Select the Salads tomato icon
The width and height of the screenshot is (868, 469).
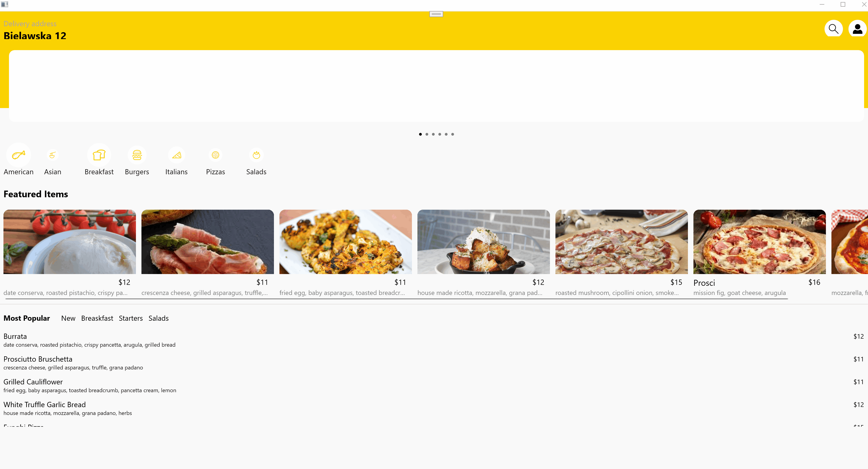pos(256,155)
